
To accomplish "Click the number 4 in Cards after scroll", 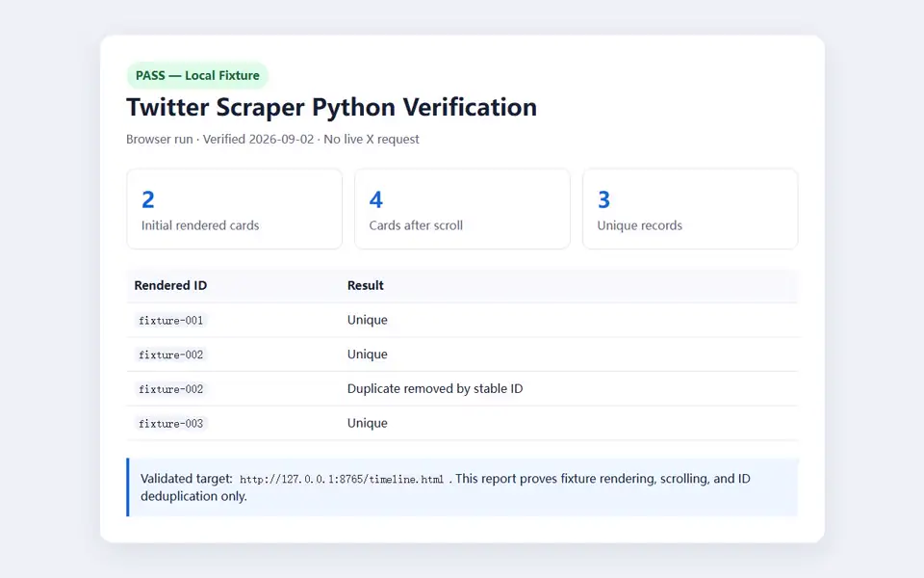I will point(376,200).
